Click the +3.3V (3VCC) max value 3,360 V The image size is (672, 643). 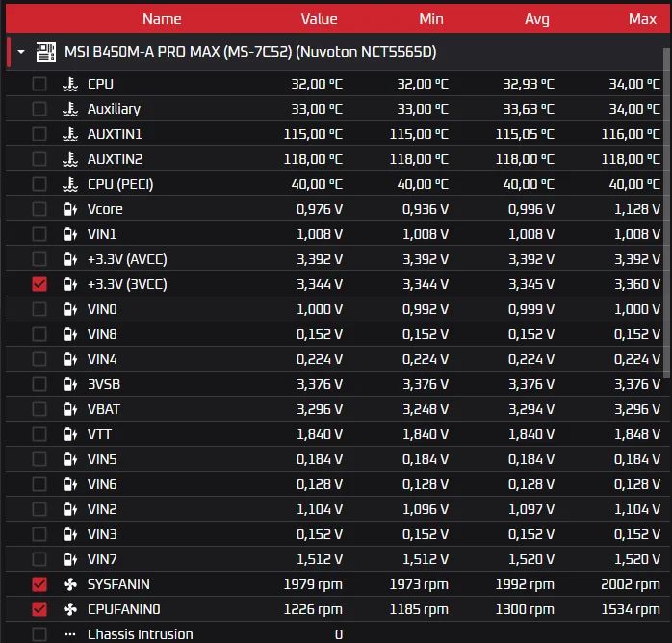click(636, 284)
